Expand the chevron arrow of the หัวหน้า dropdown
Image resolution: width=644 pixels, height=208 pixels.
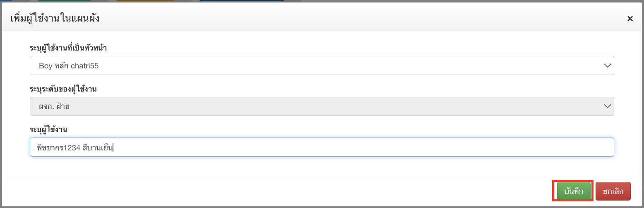607,65
